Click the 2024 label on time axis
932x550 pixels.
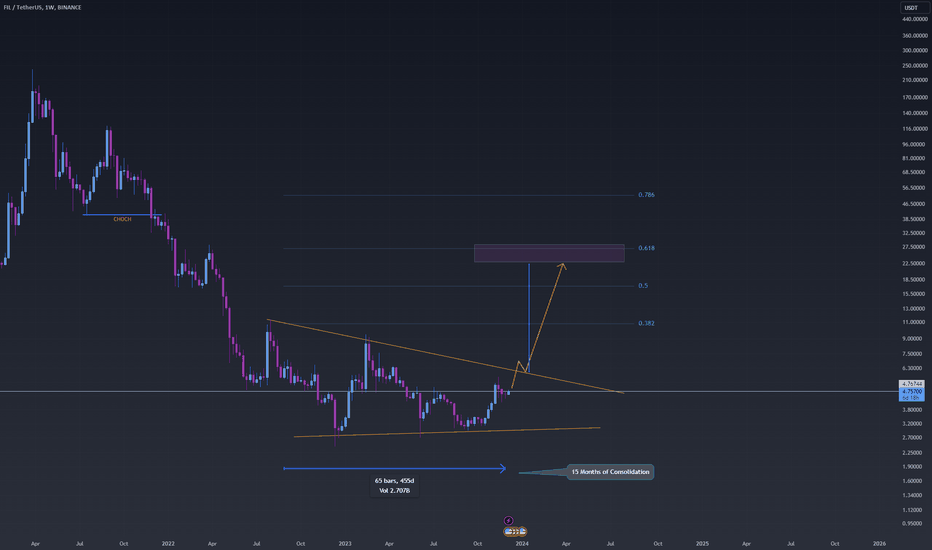point(521,543)
